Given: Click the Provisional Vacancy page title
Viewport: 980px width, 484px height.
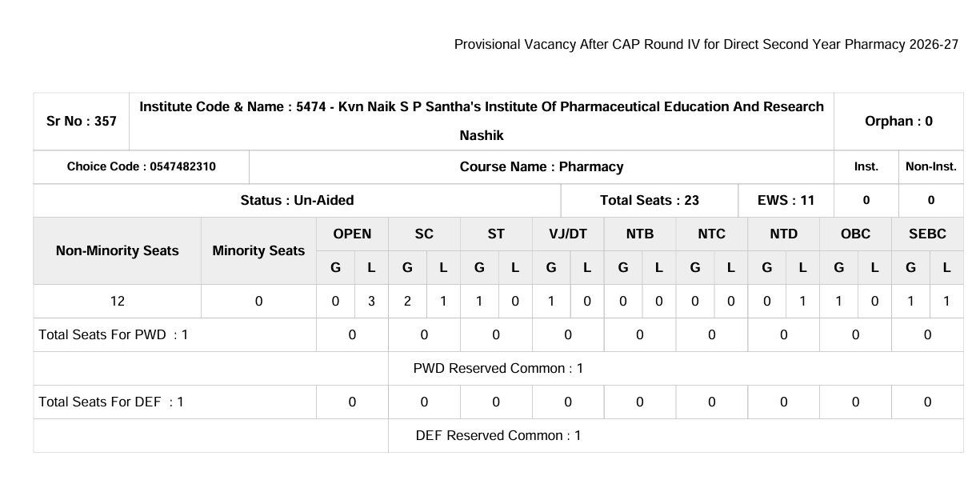Looking at the screenshot, I should coord(706,44).
